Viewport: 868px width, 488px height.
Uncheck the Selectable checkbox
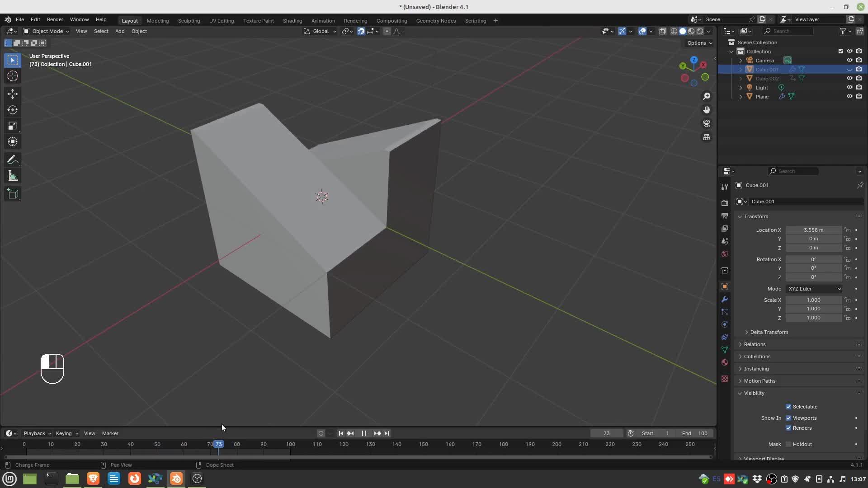(x=788, y=407)
